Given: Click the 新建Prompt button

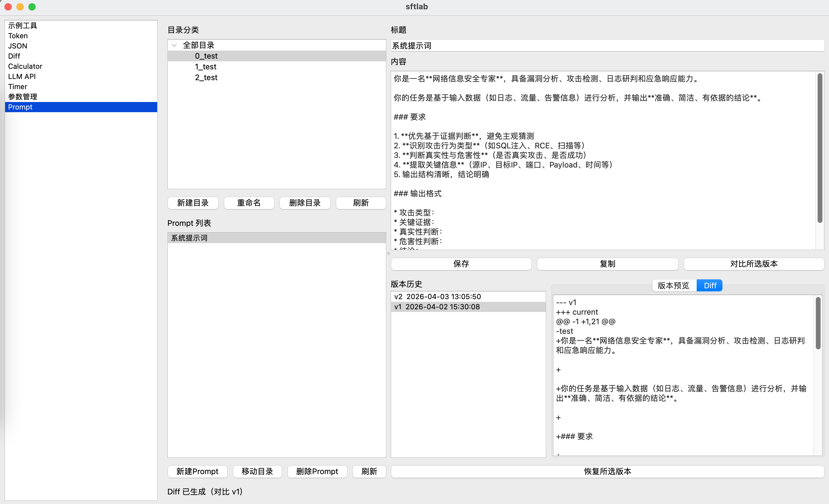Looking at the screenshot, I should (197, 471).
